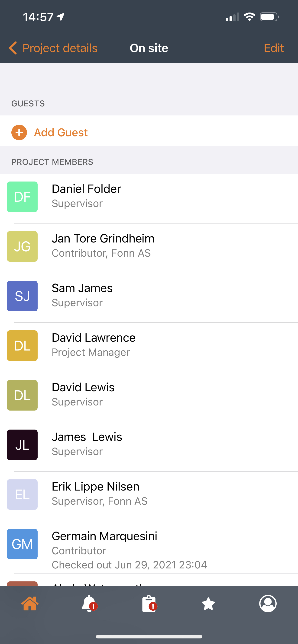Open Erik Lippe Nilsen entry
Viewport: 298px width, 644px height.
(149, 494)
